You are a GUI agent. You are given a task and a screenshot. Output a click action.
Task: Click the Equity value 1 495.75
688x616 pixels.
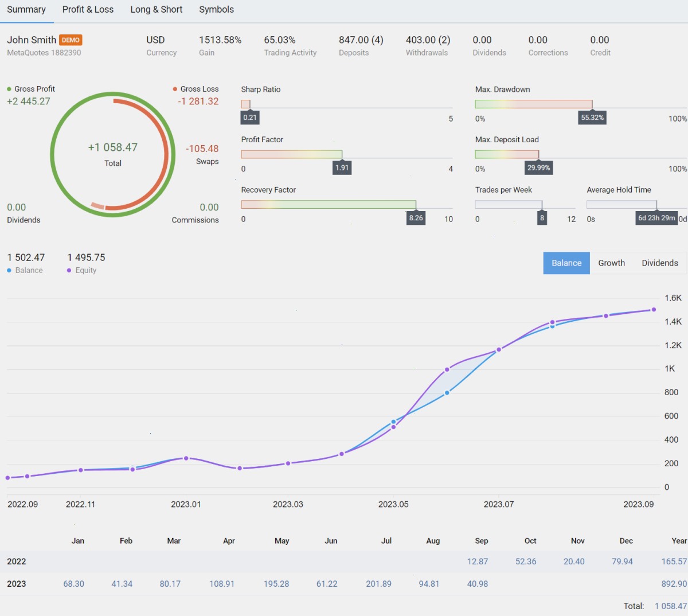[86, 258]
